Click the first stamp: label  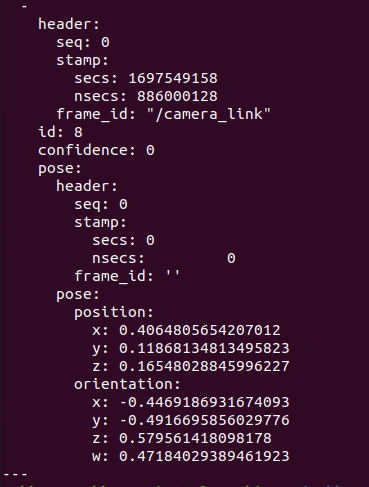(82, 60)
